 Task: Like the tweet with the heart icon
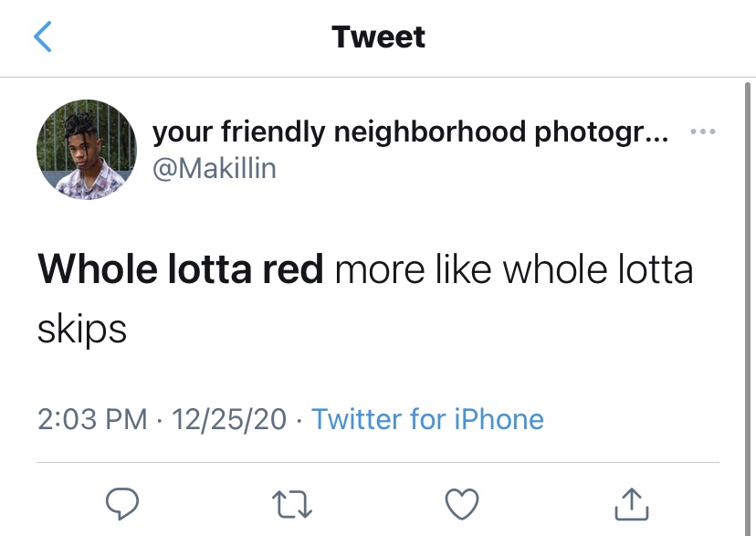click(x=462, y=504)
